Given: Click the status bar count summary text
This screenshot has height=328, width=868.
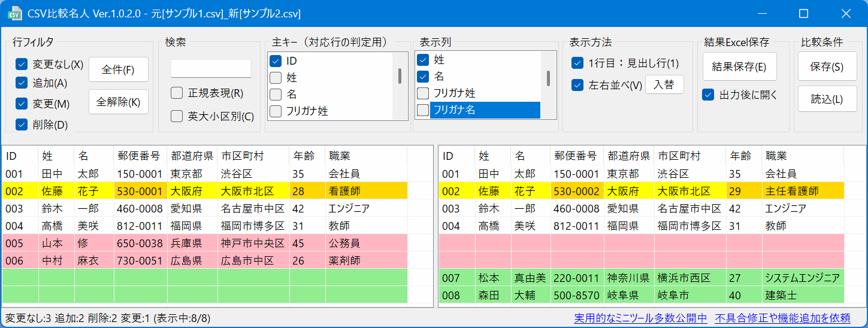Looking at the screenshot, I should pyautogui.click(x=108, y=318).
